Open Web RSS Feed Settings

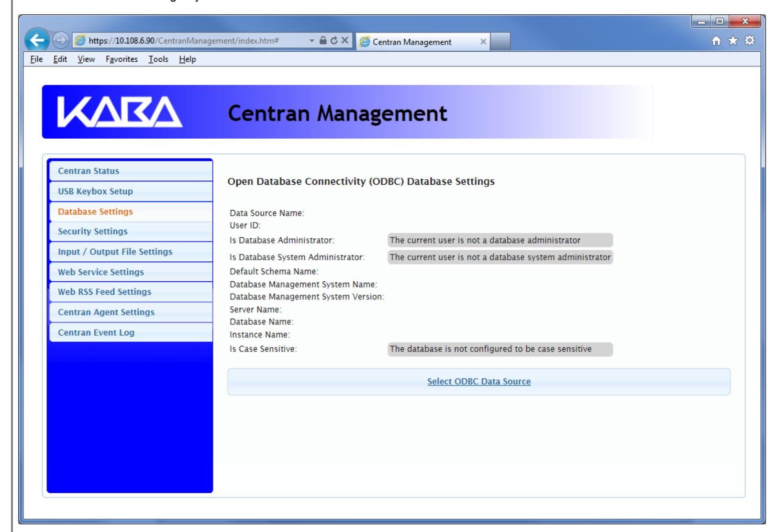131,292
